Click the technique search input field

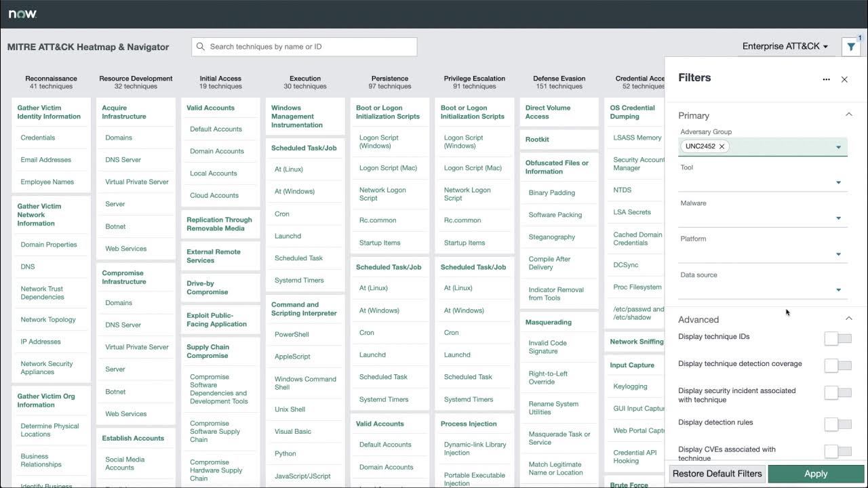(305, 46)
